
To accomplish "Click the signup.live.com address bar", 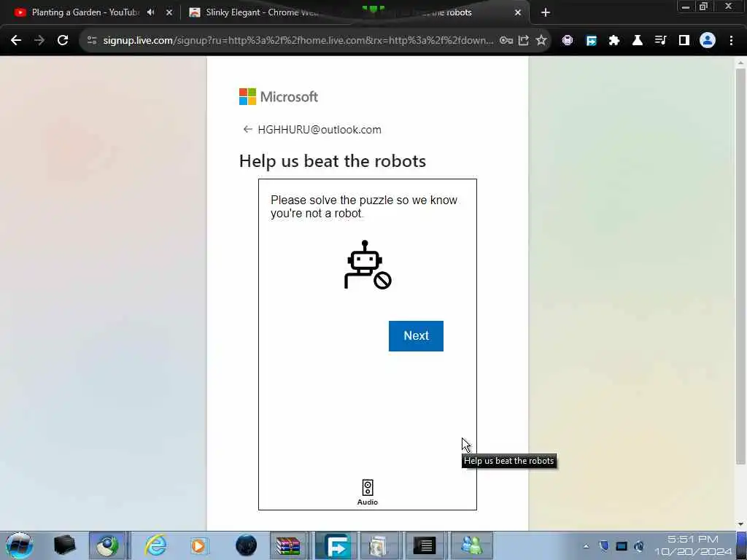I will tap(298, 41).
